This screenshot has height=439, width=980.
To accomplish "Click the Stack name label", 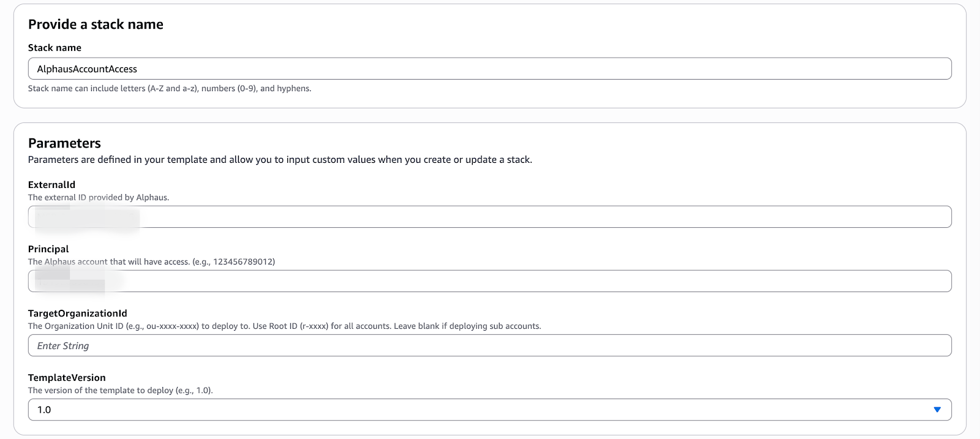I will coord(54,48).
